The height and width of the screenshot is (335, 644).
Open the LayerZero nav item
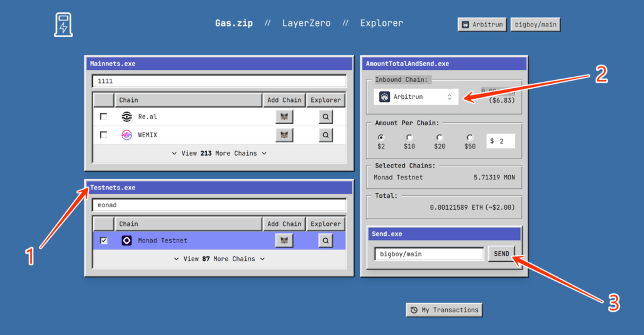pos(306,23)
